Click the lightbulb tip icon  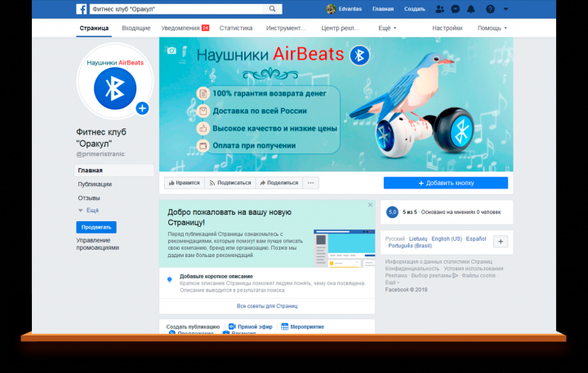pyautogui.click(x=170, y=279)
